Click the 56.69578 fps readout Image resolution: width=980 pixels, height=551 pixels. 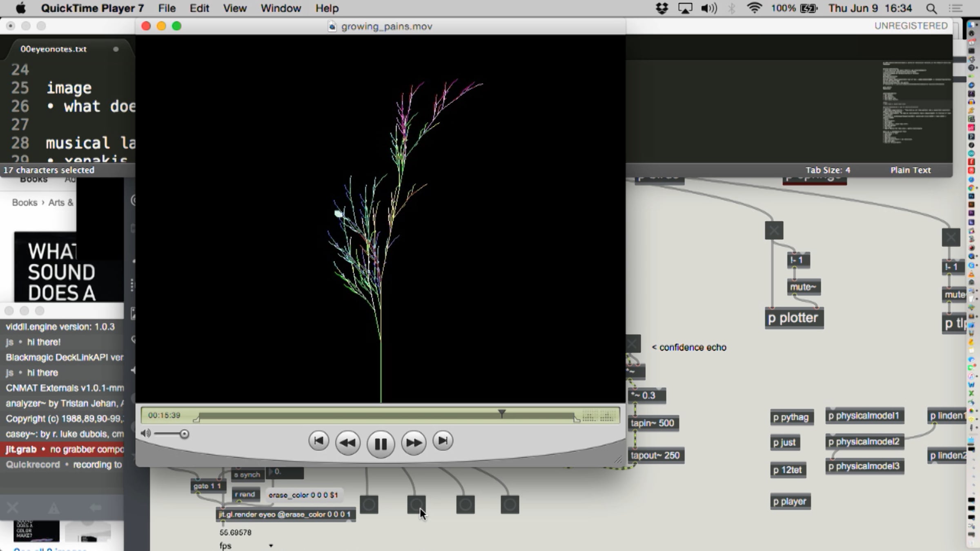pyautogui.click(x=236, y=533)
